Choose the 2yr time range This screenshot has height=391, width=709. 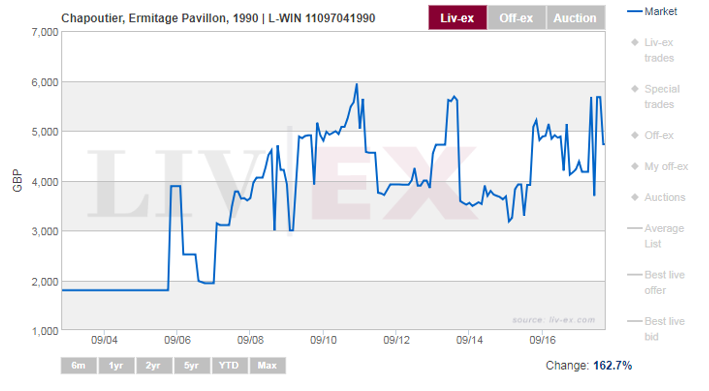point(154,366)
